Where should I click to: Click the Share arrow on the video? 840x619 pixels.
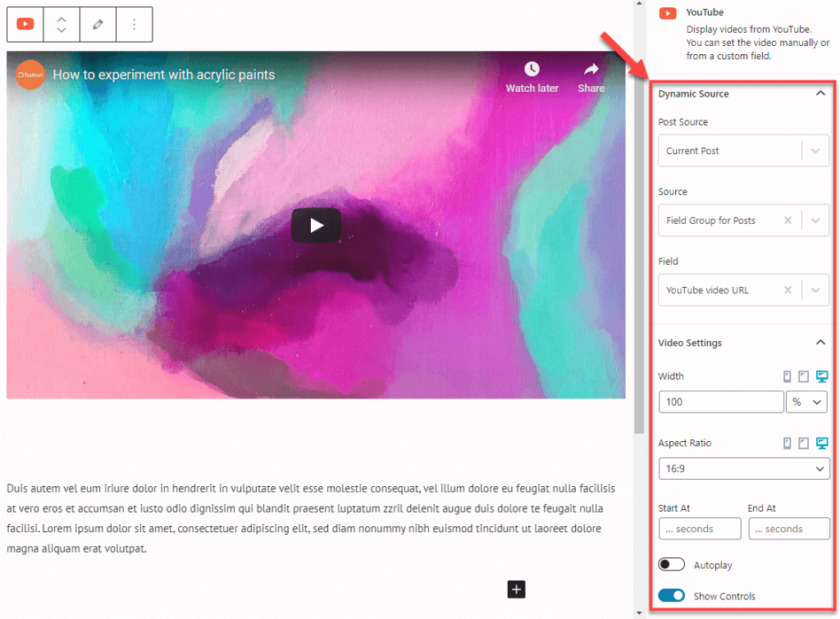[x=591, y=70]
